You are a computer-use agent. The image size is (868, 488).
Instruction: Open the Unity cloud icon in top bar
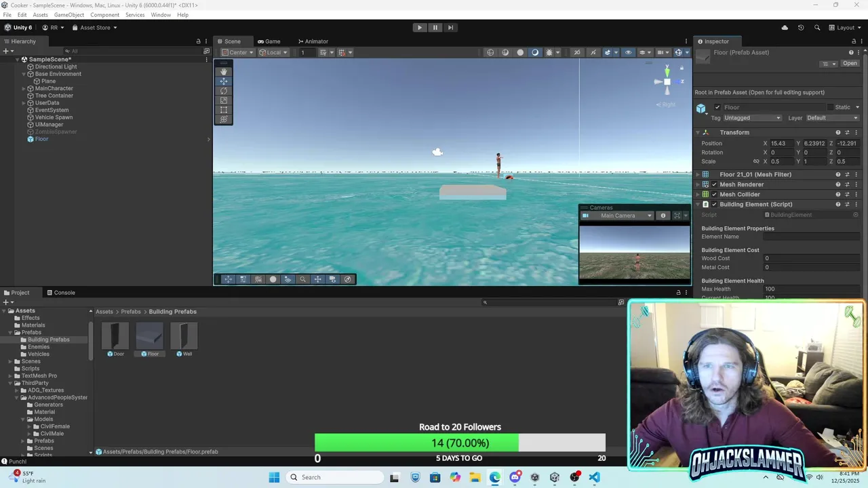coord(785,28)
